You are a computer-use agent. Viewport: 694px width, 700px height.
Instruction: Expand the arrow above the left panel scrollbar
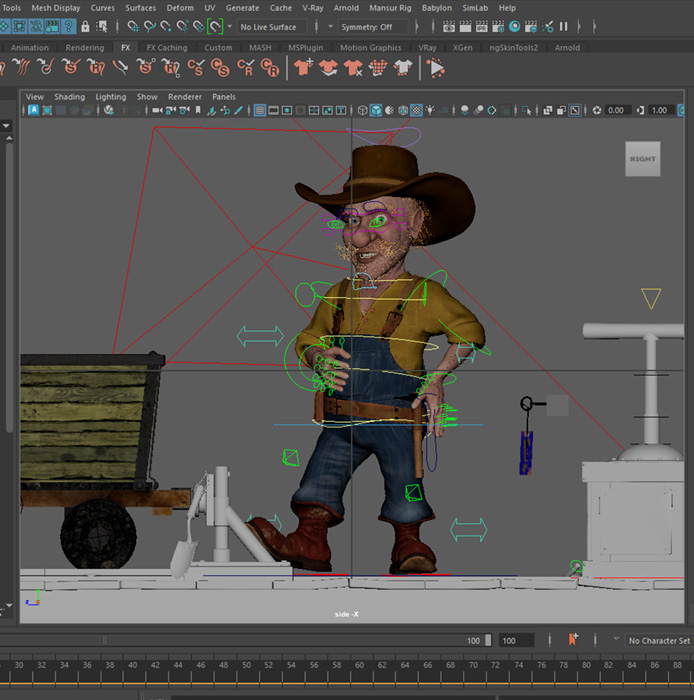coord(6,126)
